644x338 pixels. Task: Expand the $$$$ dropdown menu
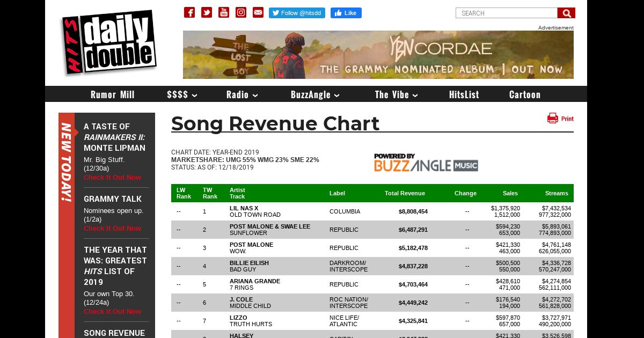click(182, 94)
